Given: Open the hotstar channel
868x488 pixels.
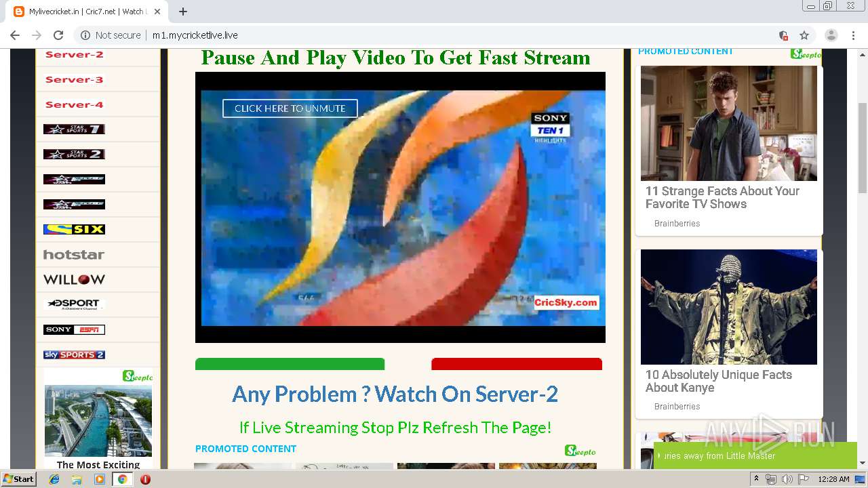Looking at the screenshot, I should tap(74, 255).
